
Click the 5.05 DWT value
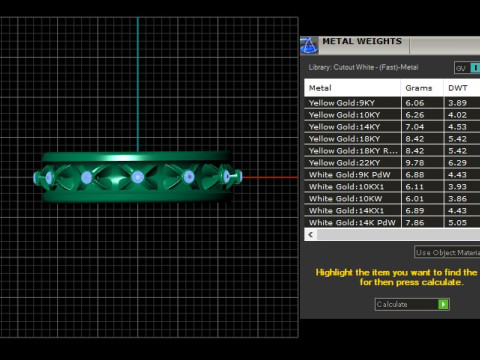tap(457, 222)
